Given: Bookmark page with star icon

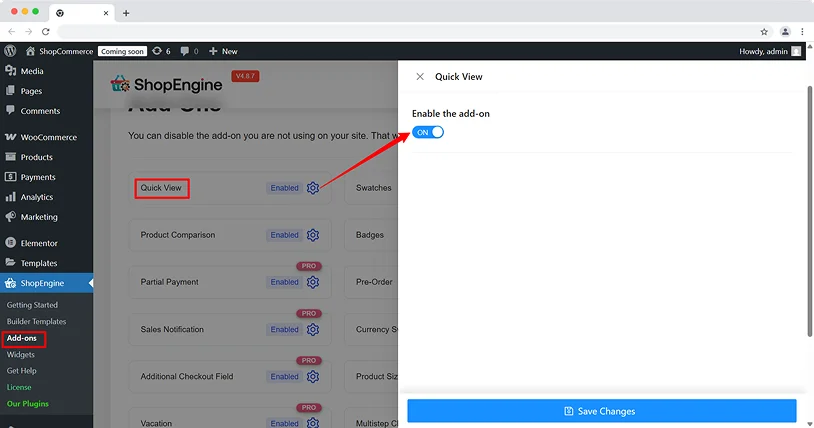Looking at the screenshot, I should pyautogui.click(x=764, y=32).
